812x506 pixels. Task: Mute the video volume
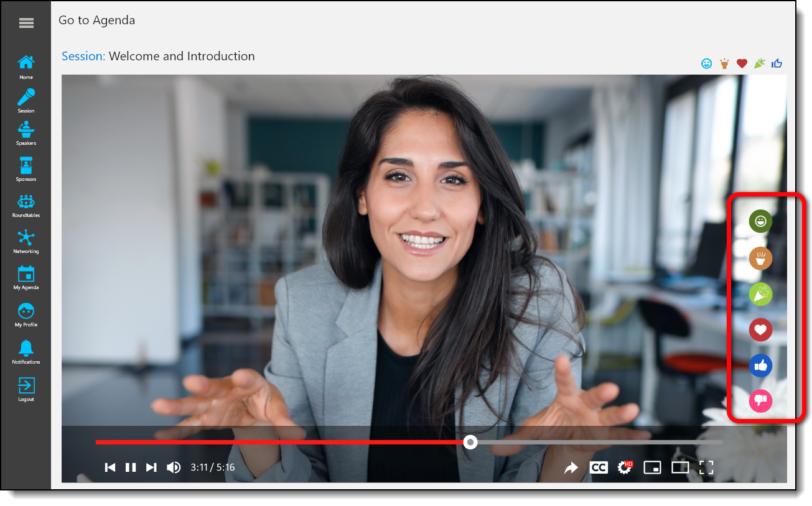tap(174, 467)
